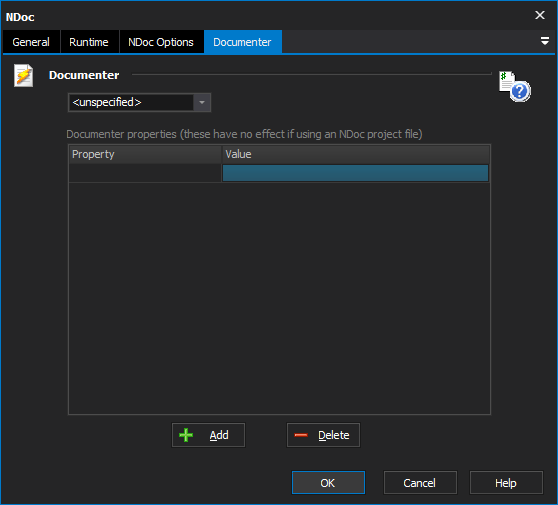Open the tab list menu arrow icon

[x=544, y=41]
